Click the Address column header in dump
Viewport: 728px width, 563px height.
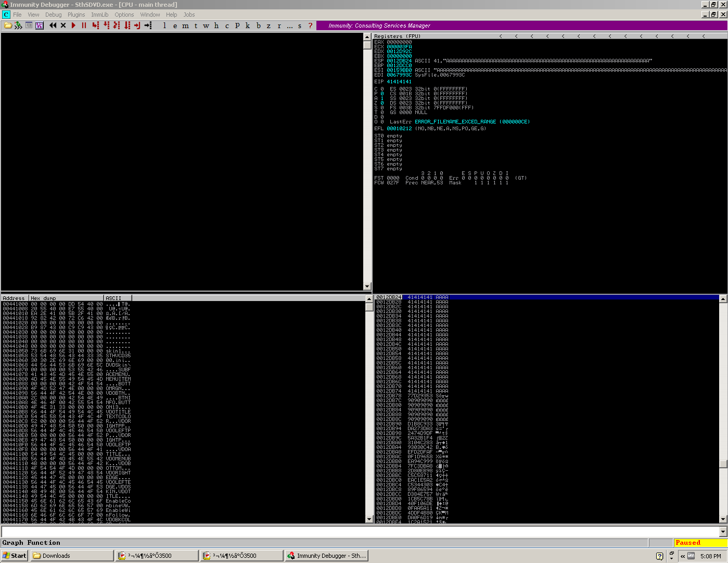point(15,298)
